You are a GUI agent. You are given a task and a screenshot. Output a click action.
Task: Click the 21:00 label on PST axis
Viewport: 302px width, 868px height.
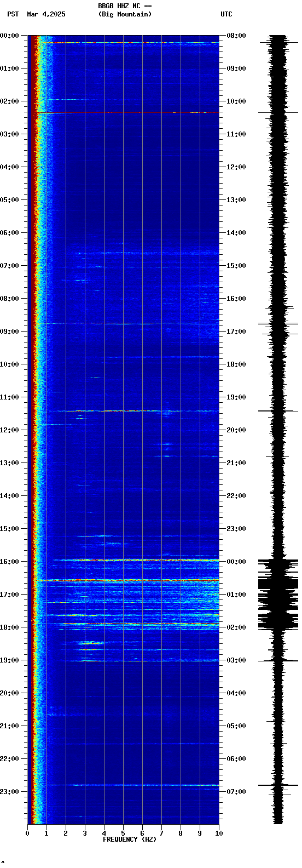[x=10, y=726]
